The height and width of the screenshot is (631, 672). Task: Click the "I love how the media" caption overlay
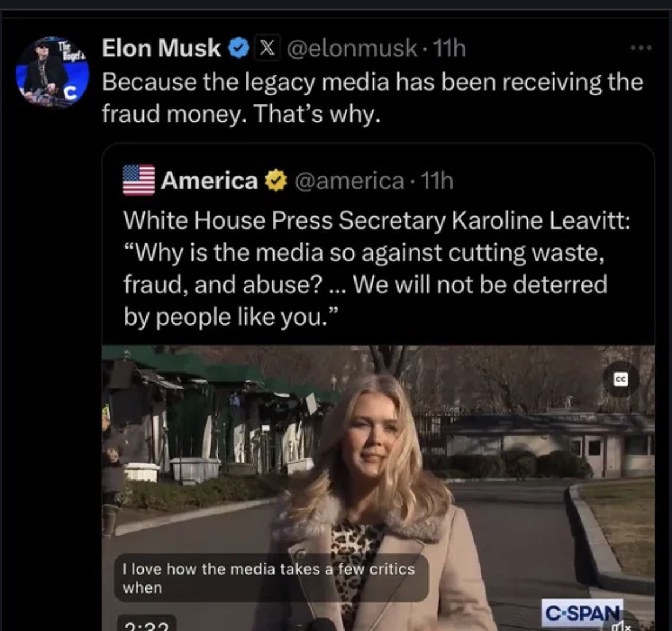tap(270, 578)
